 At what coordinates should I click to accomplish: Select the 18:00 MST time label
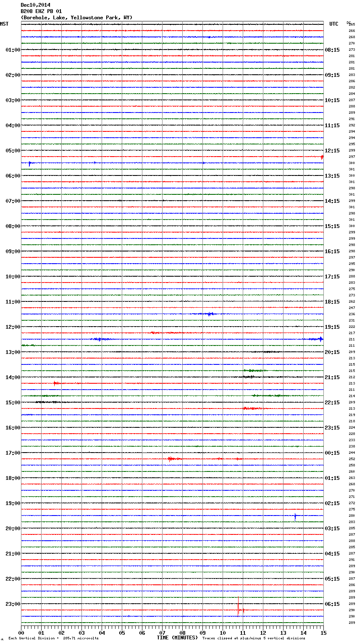tap(13, 478)
